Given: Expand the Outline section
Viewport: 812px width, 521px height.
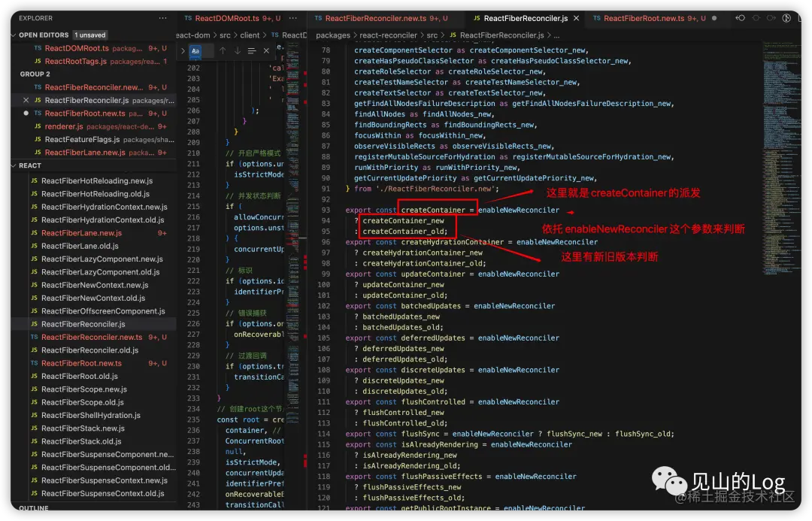Looking at the screenshot, I should click(34, 508).
